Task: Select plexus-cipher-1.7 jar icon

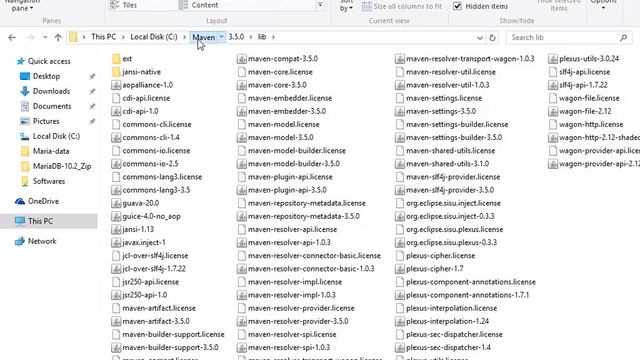Action: [400, 269]
